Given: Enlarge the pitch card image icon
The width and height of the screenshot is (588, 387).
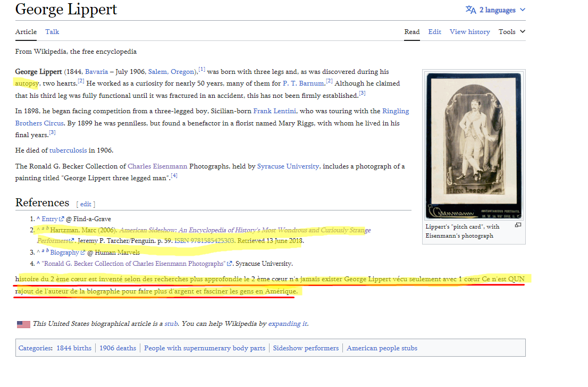Looking at the screenshot, I should pyautogui.click(x=518, y=225).
